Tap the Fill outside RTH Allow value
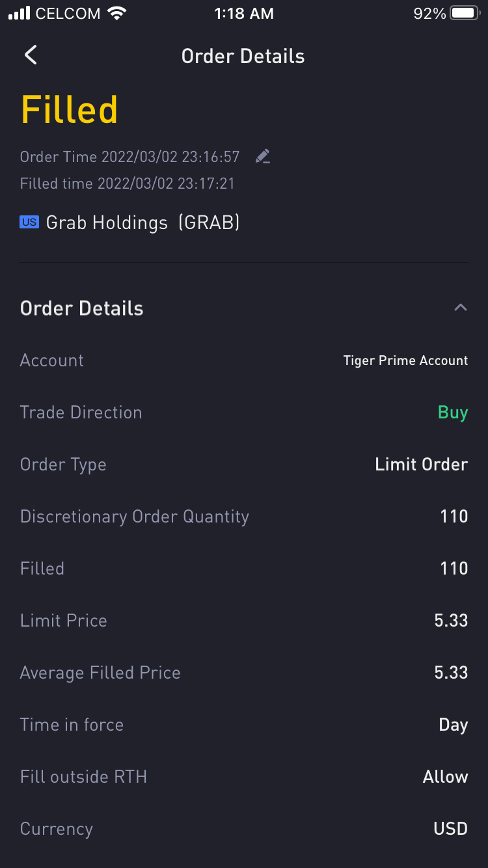This screenshot has width=488, height=868. [x=445, y=777]
